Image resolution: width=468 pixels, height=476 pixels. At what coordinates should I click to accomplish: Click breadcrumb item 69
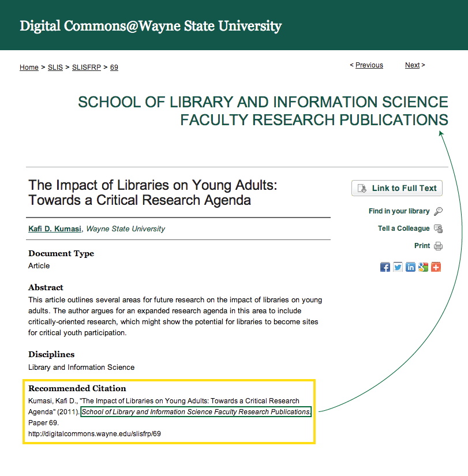pos(114,67)
